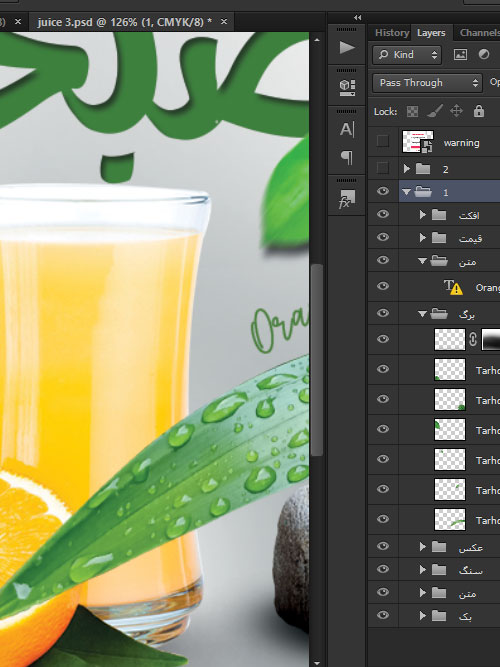Select the juice 3.psd document tab
Screen dimensions: 500x667
(x=125, y=22)
